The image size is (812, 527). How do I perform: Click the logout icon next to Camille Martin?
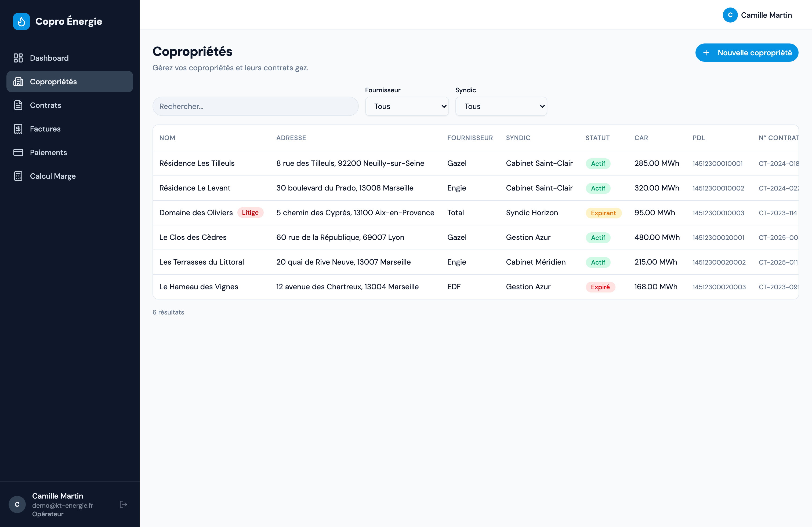[124, 504]
